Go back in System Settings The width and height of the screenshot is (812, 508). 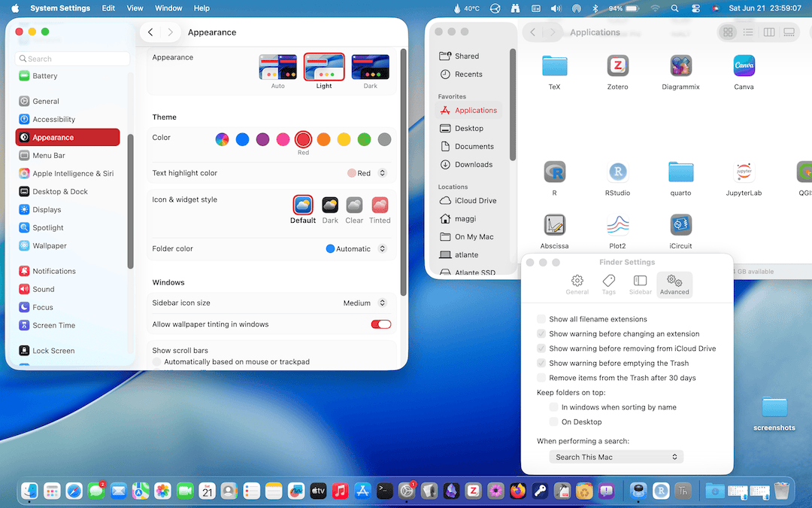click(150, 32)
